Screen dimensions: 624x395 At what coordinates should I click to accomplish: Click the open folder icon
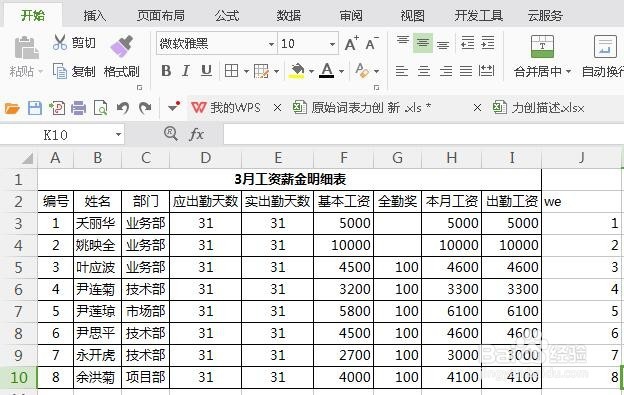(x=12, y=108)
